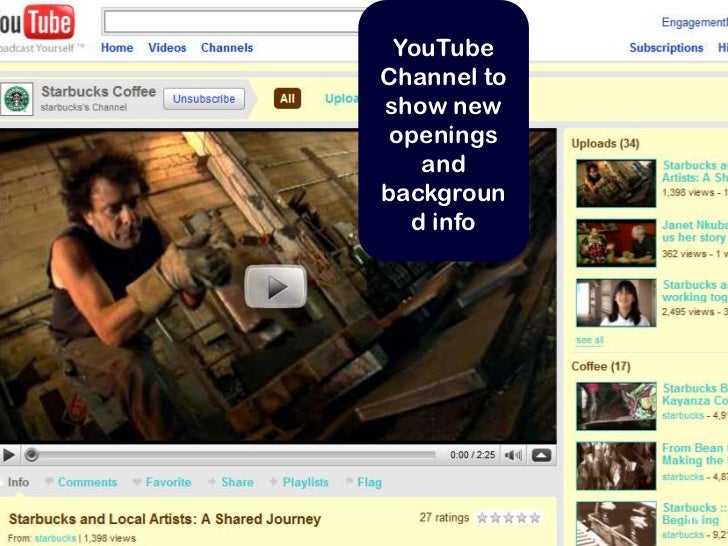Click the 'Uploads (34)' section heading
This screenshot has width=728, height=546.
click(605, 143)
